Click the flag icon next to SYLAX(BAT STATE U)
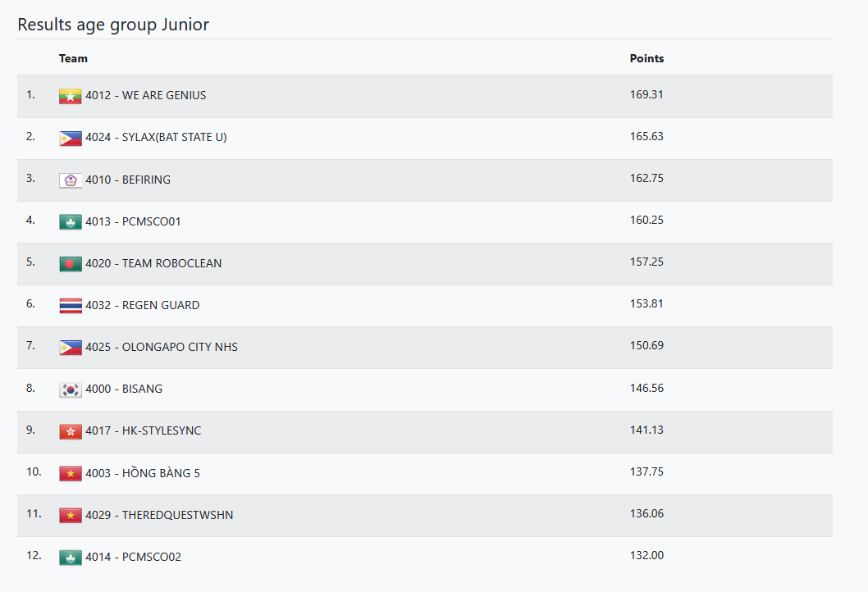The width and height of the screenshot is (868, 592). click(71, 139)
